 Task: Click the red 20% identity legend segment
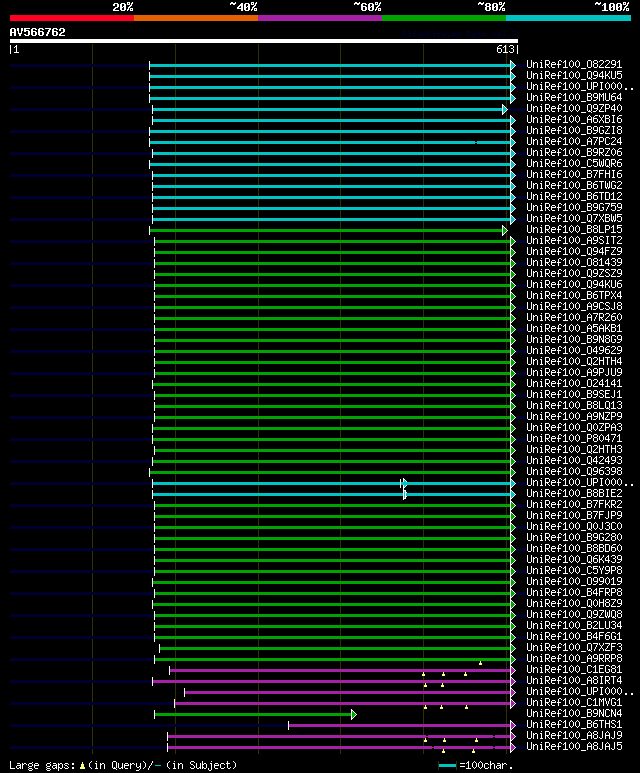coord(71,18)
